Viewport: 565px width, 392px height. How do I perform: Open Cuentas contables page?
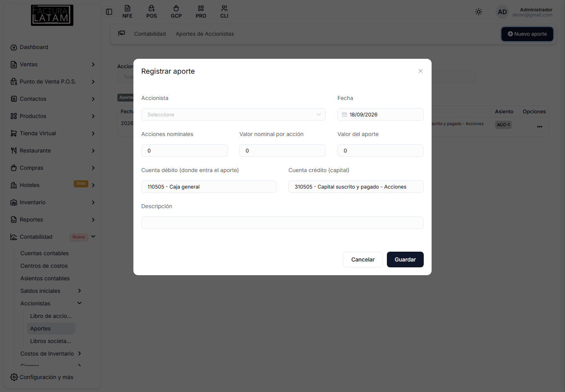coord(44,253)
